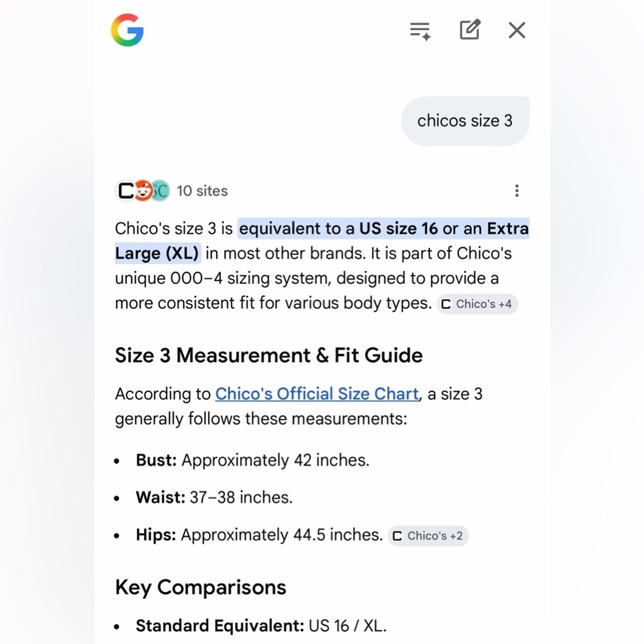Close the AI overview panel

[516, 30]
